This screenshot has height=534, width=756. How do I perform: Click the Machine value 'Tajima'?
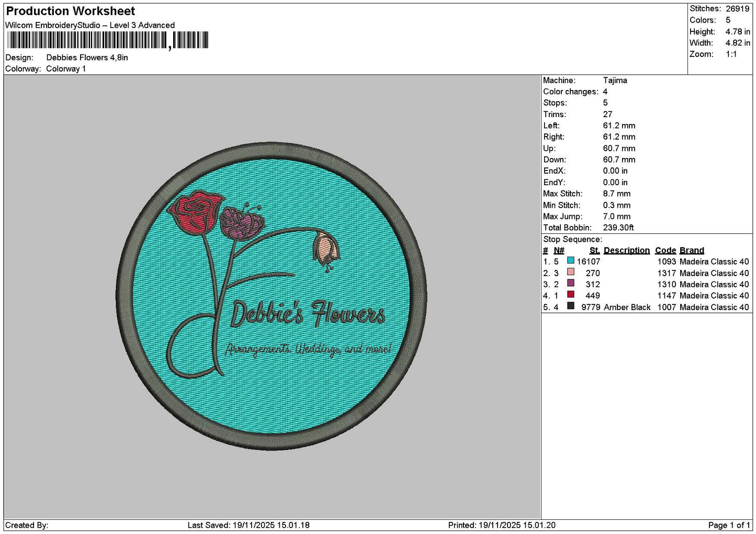point(615,81)
